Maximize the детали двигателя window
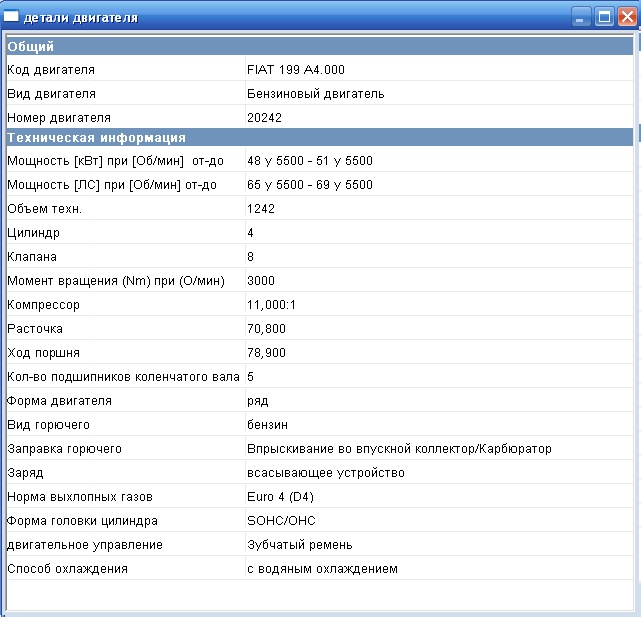This screenshot has width=641, height=617. tap(603, 17)
